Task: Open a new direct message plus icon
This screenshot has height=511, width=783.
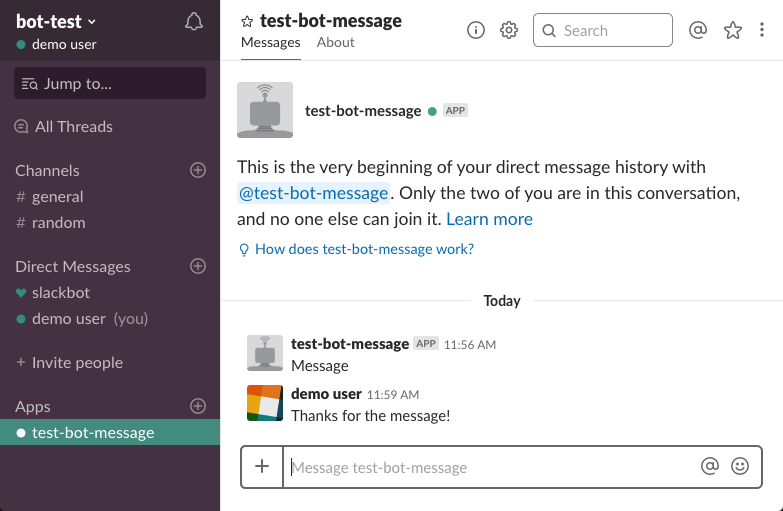Action: (198, 266)
